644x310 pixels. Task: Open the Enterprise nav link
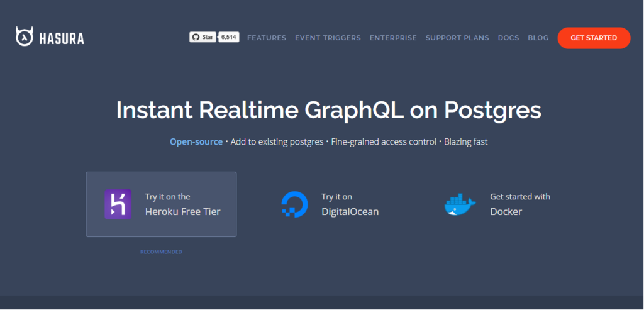click(393, 38)
